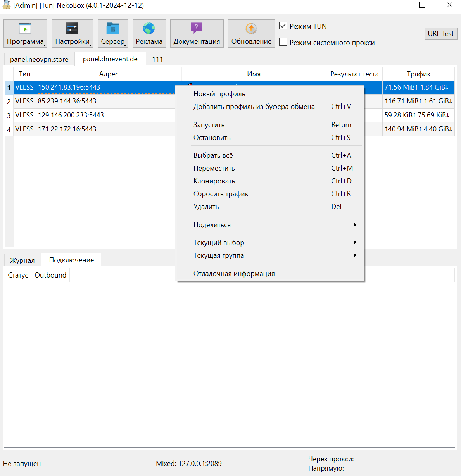Run the URL Test button
The height and width of the screenshot is (476, 461).
[441, 34]
